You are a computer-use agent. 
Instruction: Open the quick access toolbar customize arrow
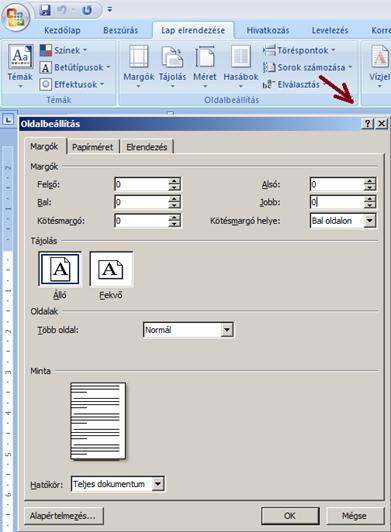pyautogui.click(x=109, y=10)
